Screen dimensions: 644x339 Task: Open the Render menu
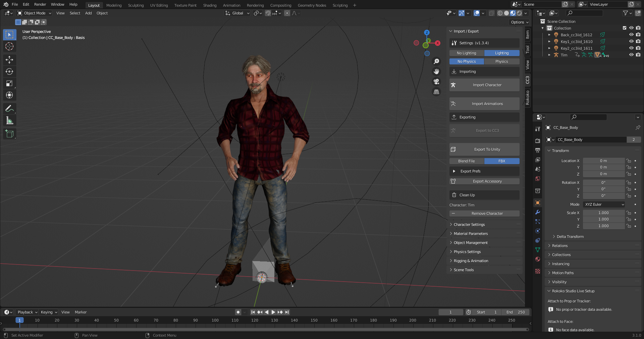tap(40, 4)
